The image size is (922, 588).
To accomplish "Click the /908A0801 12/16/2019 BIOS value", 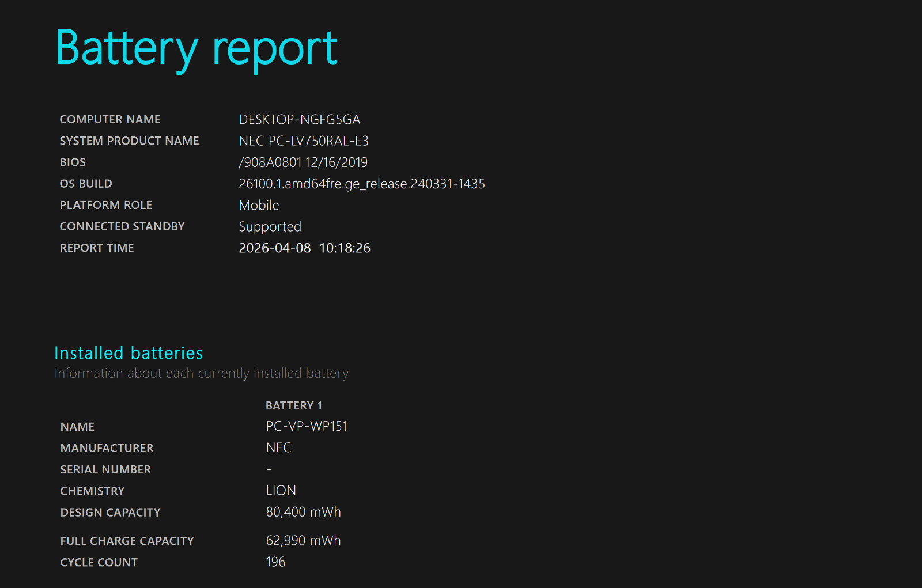I will point(303,162).
